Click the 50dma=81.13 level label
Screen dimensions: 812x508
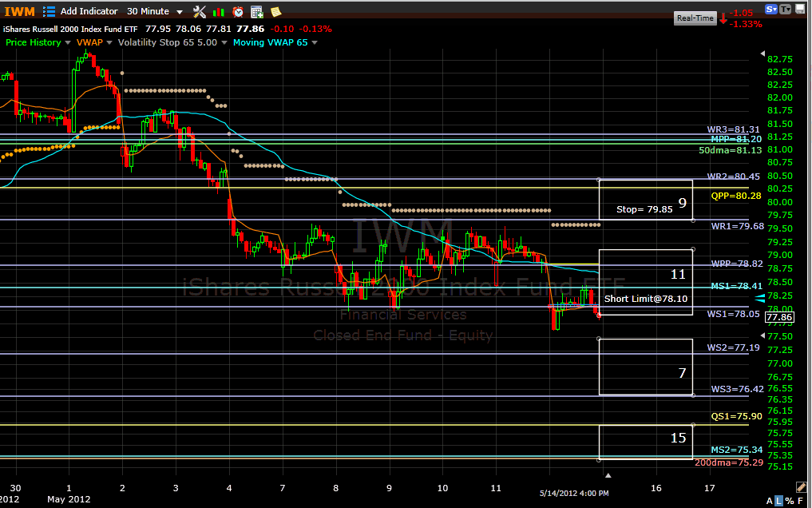(731, 150)
